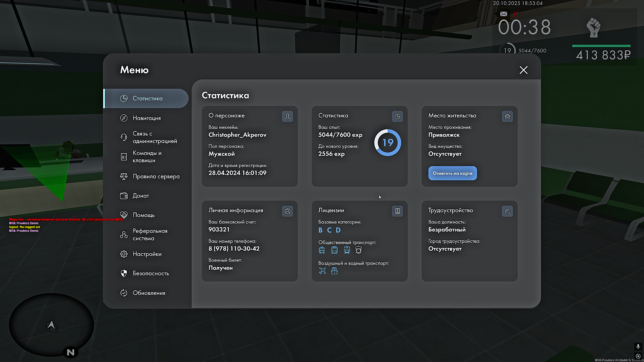This screenshot has height=362, width=644.
Task: Click the license document icon in Лицензии card
Action: pyautogui.click(x=397, y=211)
